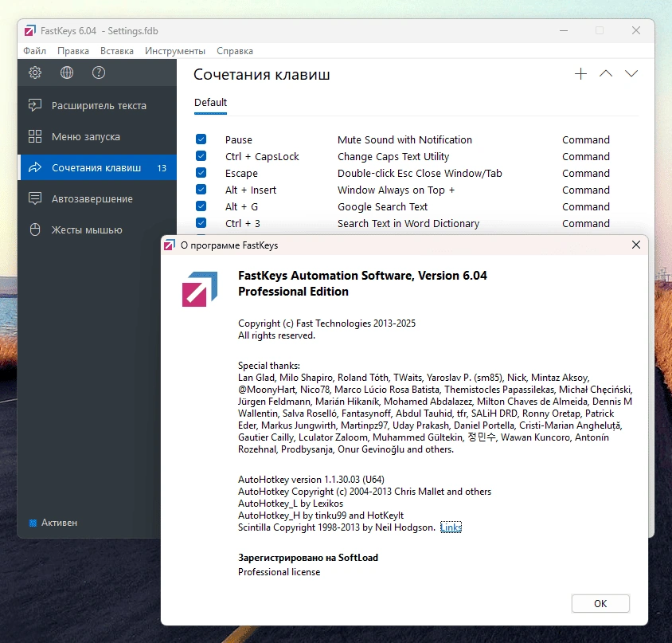Click the Активен status text
This screenshot has height=643, width=672.
(x=59, y=523)
